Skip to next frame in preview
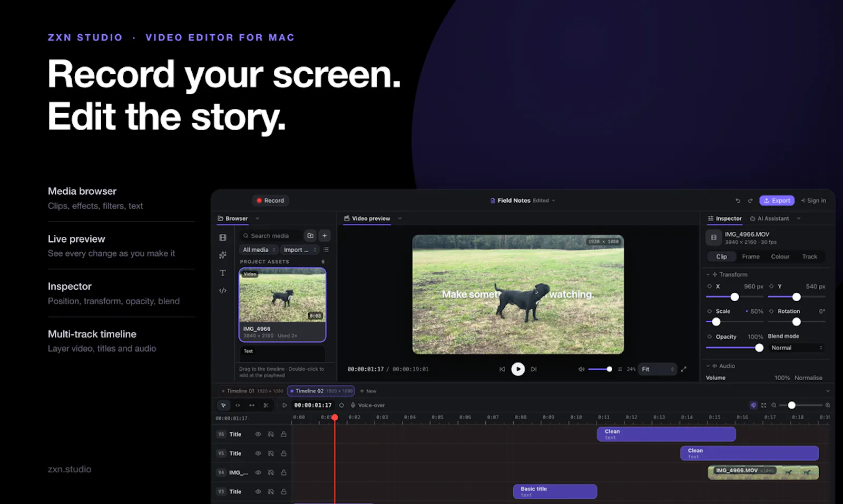This screenshot has width=843, height=504. point(534,369)
